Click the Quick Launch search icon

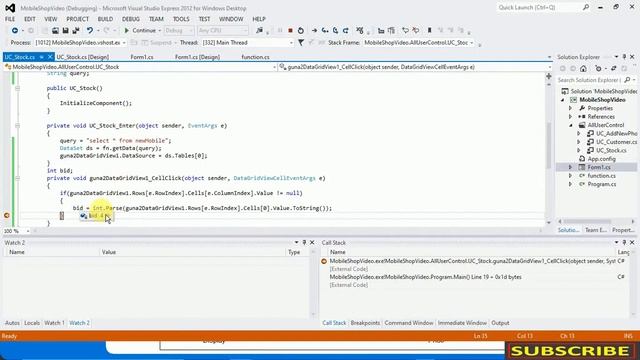tap(586, 7)
